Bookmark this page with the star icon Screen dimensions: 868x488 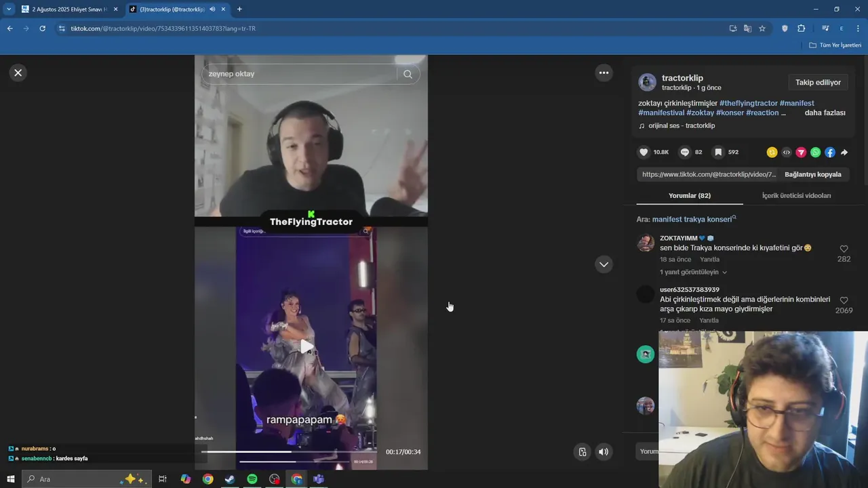[762, 28]
